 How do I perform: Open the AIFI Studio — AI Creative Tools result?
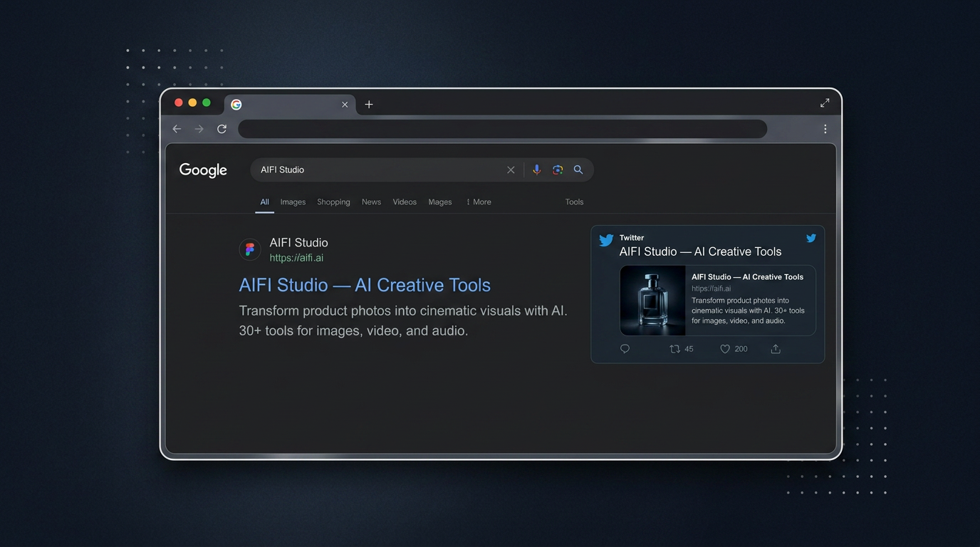coord(365,285)
